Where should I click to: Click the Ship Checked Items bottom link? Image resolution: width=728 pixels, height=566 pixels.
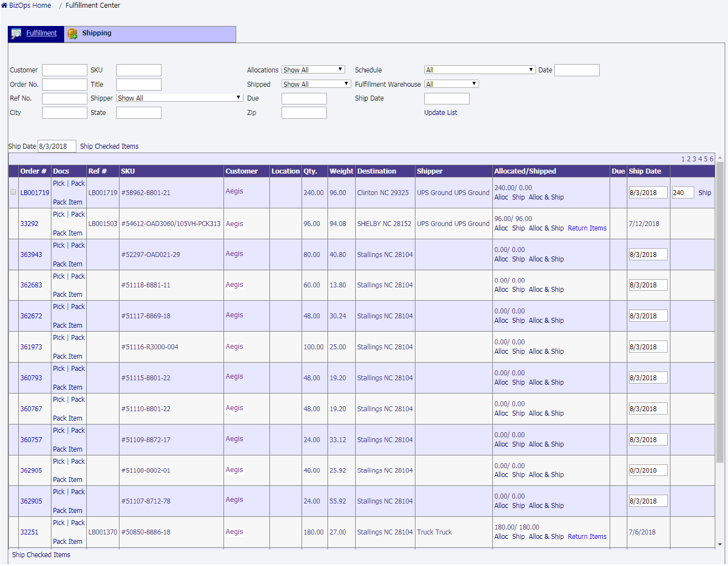click(41, 555)
